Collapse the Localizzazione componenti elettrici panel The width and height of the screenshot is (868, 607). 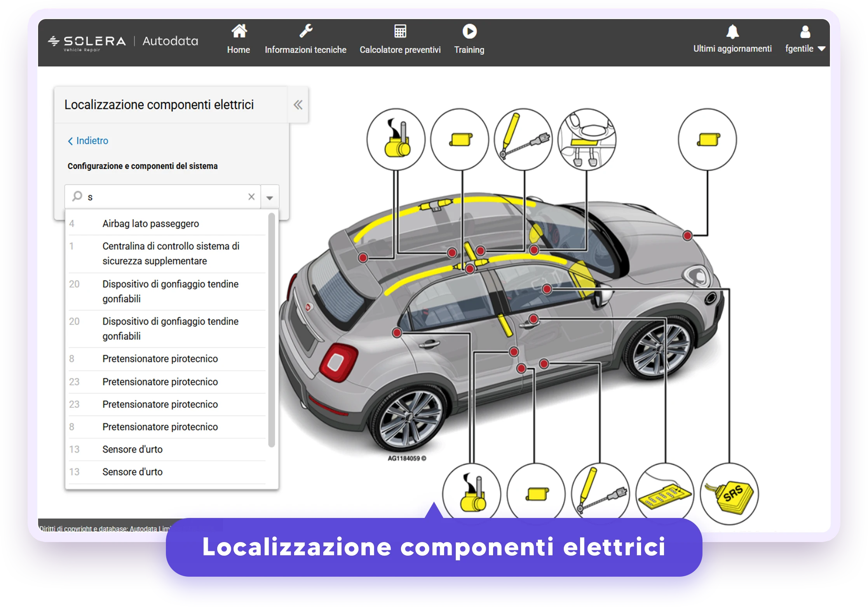pyautogui.click(x=298, y=105)
